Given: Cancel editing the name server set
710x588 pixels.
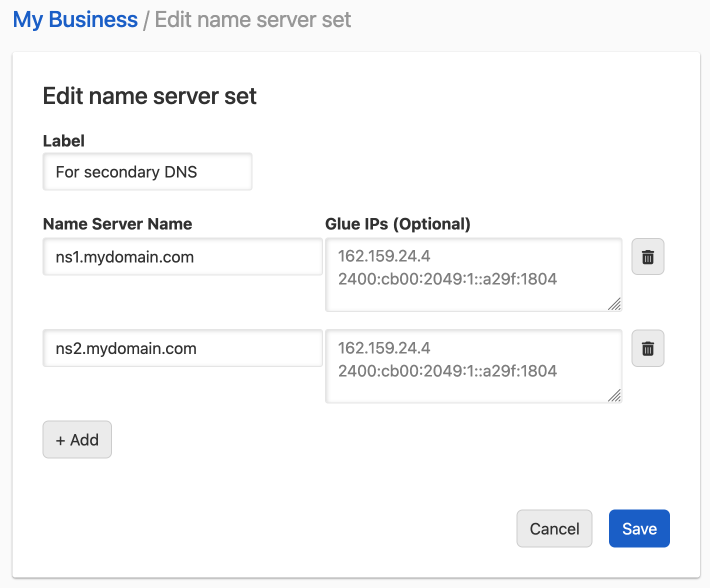Looking at the screenshot, I should [x=554, y=528].
